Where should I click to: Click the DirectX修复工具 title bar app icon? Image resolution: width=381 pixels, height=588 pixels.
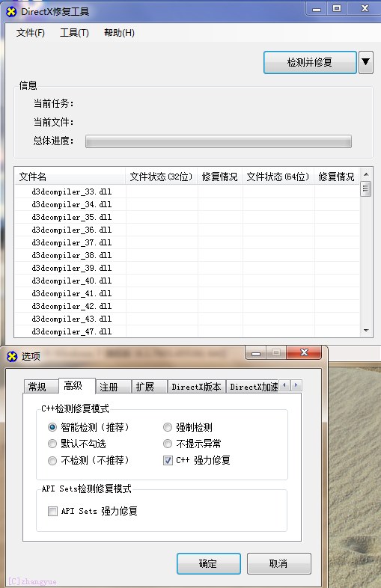tap(11, 12)
